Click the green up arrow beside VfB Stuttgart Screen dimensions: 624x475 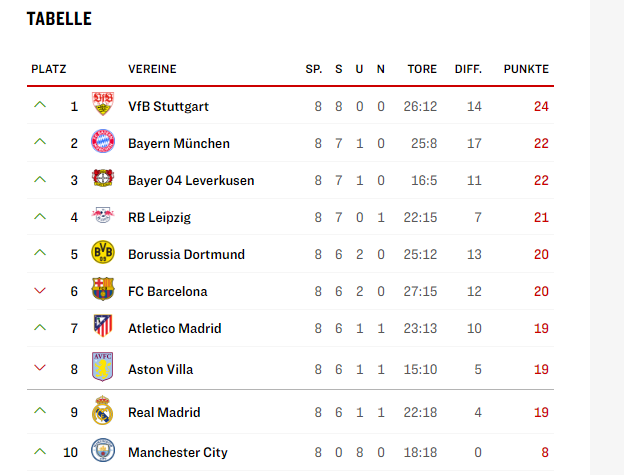40,105
